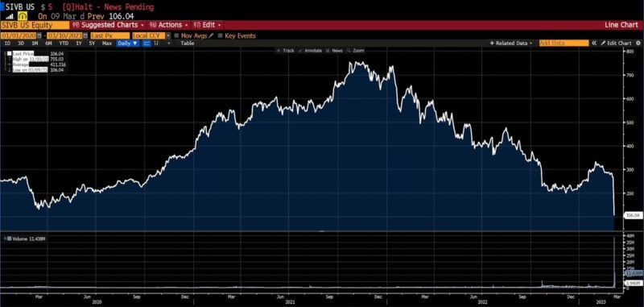Click the yellow headset help icon
This screenshot has width=644, height=307.
(x=23, y=16)
